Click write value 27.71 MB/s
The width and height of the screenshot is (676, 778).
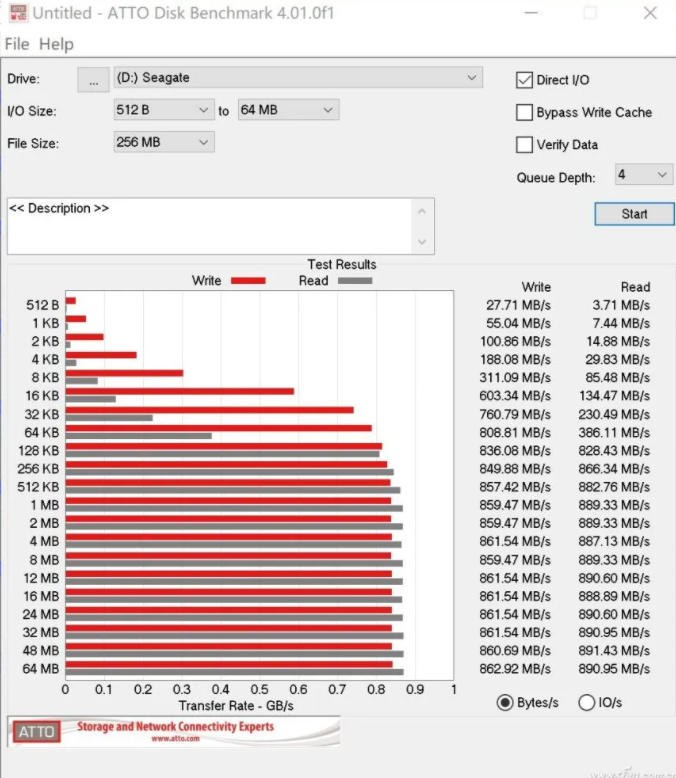click(518, 305)
